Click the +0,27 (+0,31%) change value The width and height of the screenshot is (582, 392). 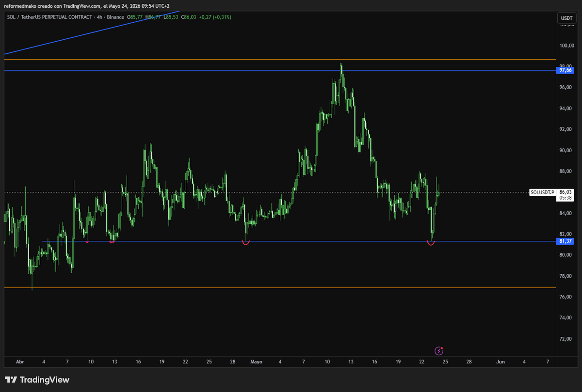click(x=215, y=17)
